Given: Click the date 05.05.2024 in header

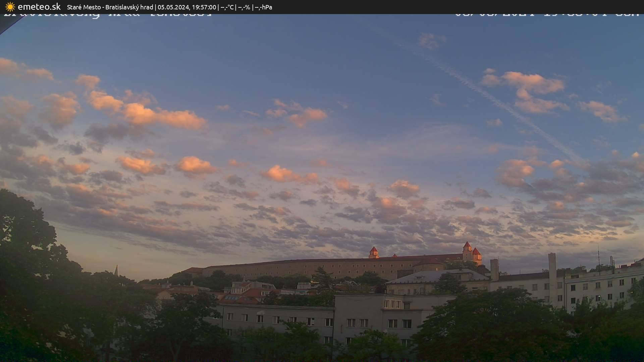Looking at the screenshot, I should pyautogui.click(x=173, y=7).
